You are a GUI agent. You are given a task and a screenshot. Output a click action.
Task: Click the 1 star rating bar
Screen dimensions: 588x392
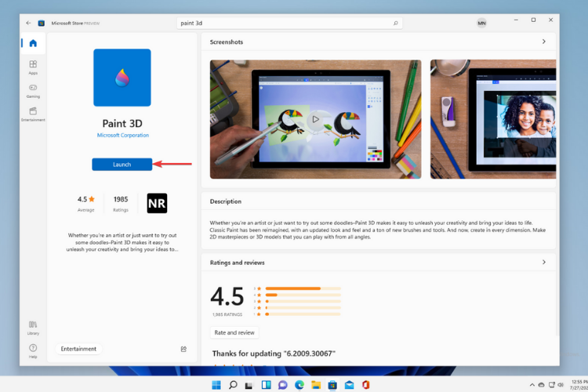(x=303, y=314)
